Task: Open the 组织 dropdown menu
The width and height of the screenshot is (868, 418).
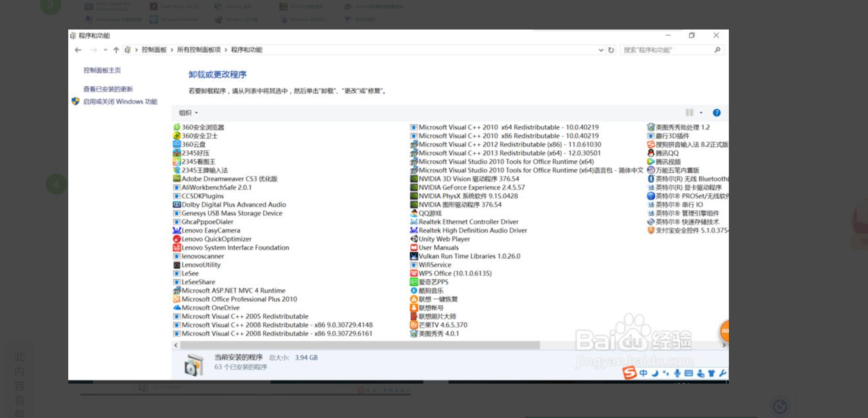Action: tap(188, 113)
